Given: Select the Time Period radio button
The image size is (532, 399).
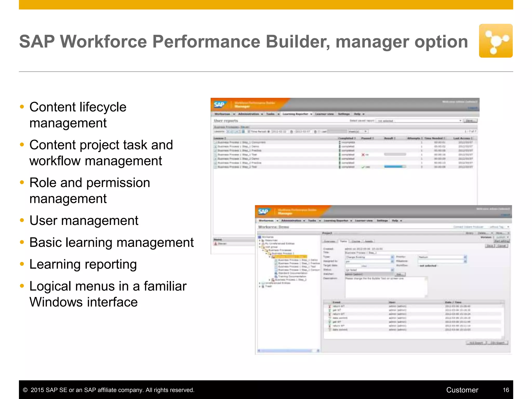Looking at the screenshot, I should (x=269, y=132).
